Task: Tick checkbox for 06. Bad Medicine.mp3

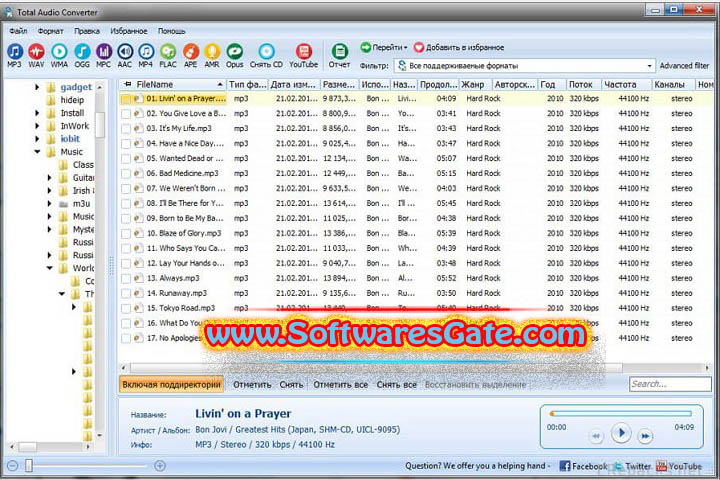Action: tap(126, 174)
